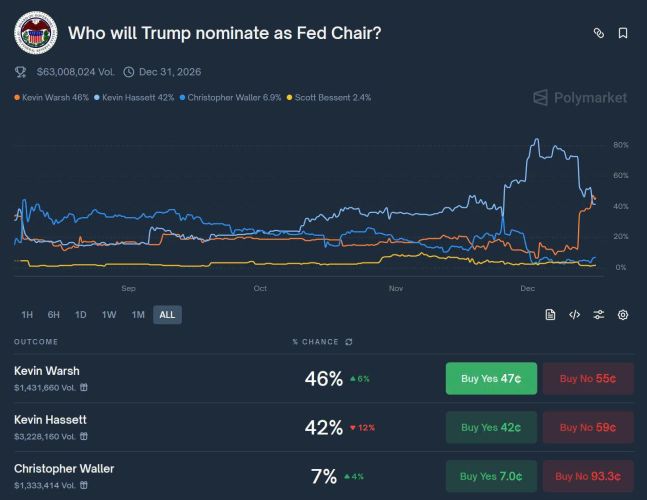Buy No on Kevin Warsh at 55¢
The width and height of the screenshot is (647, 500).
pyautogui.click(x=588, y=379)
